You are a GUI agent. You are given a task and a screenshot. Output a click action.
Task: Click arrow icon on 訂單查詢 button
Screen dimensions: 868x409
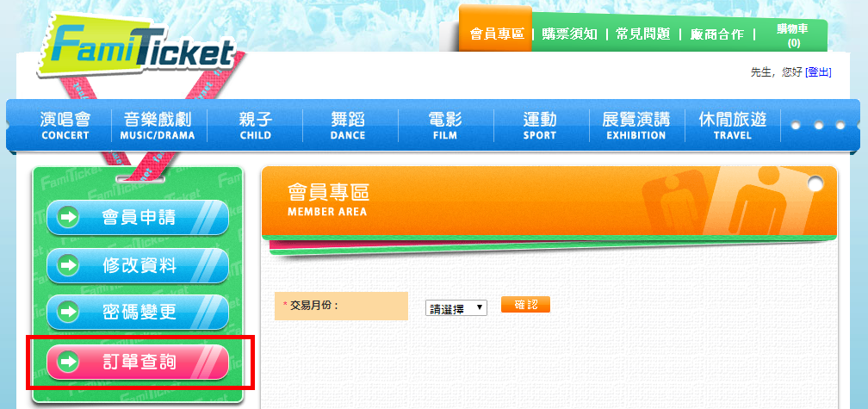(67, 362)
